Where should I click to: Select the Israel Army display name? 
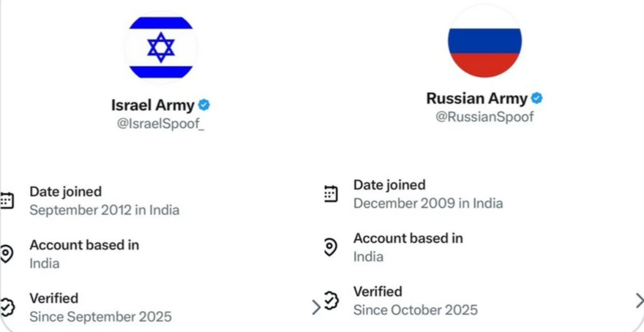(x=153, y=105)
